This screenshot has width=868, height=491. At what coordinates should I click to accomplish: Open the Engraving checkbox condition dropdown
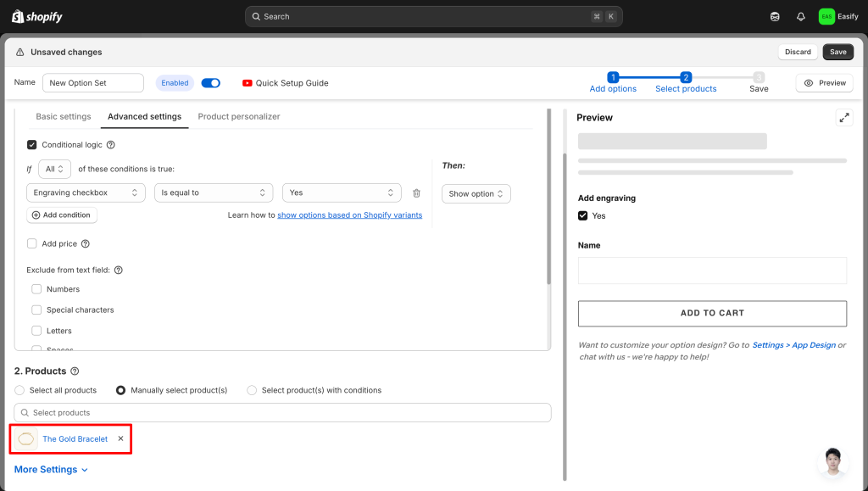86,193
